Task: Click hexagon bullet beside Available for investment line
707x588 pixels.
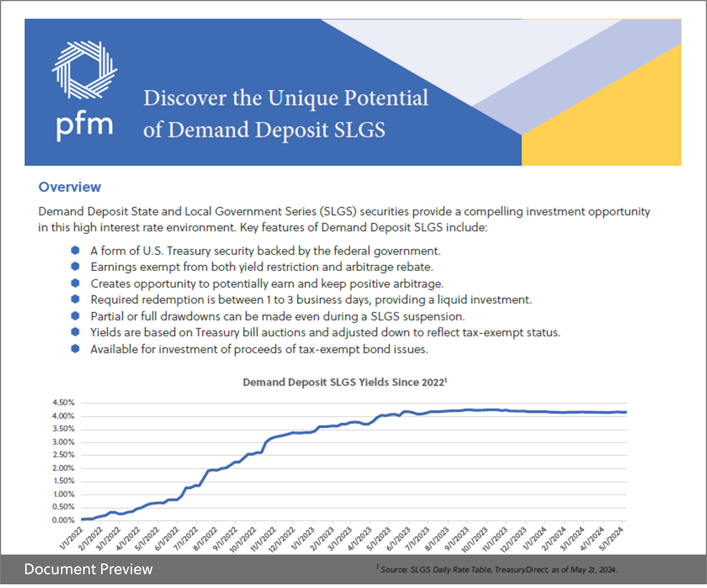Action: pyautogui.click(x=75, y=349)
